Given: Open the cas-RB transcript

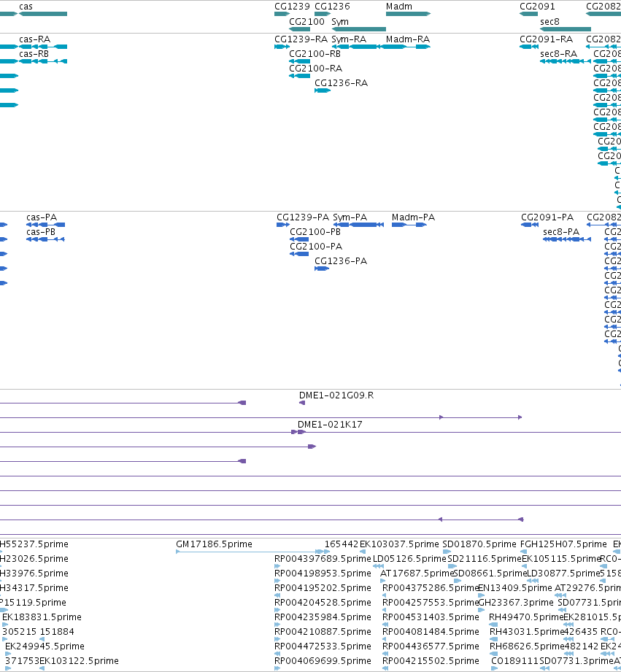Looking at the screenshot, I should (x=34, y=54).
